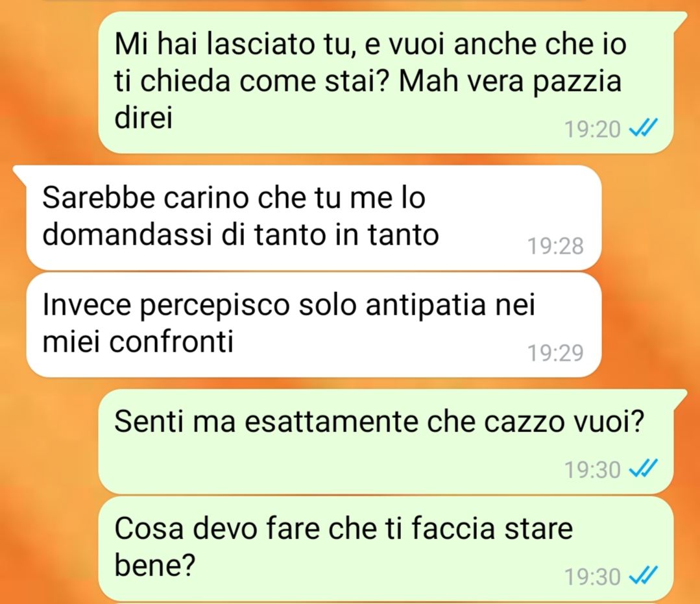Tap read-receipt ticks on 'che cazzo vuoi?' message
Screen dimensions: 700x604
643,469
